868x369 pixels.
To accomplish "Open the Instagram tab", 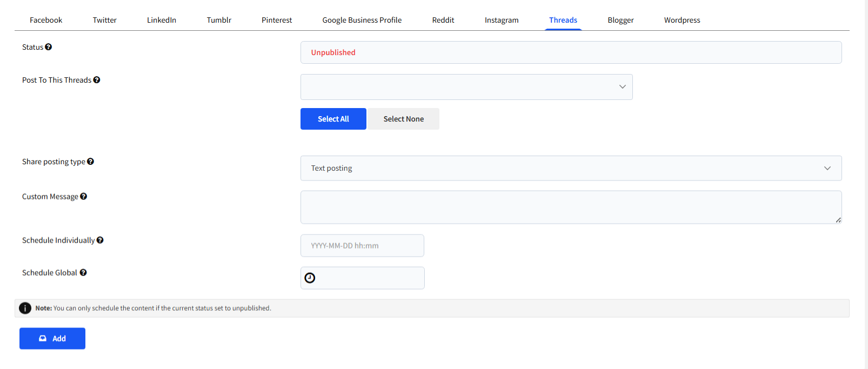I will coord(502,20).
